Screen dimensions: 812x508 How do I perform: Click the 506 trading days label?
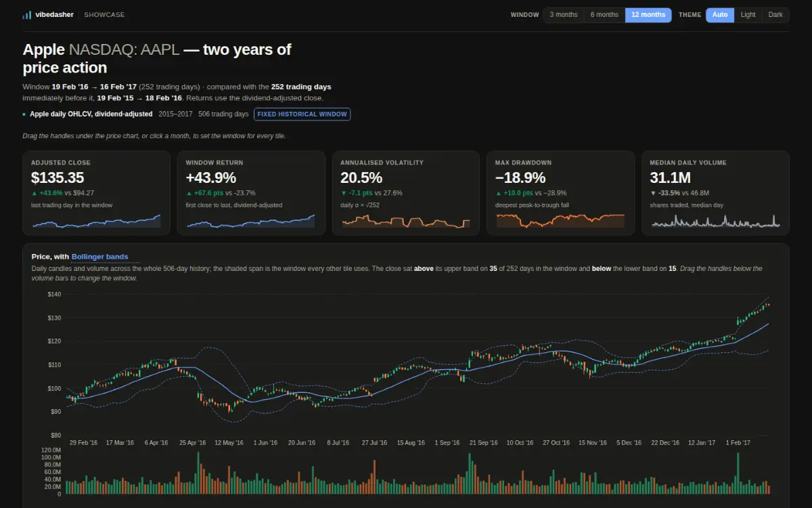(223, 114)
